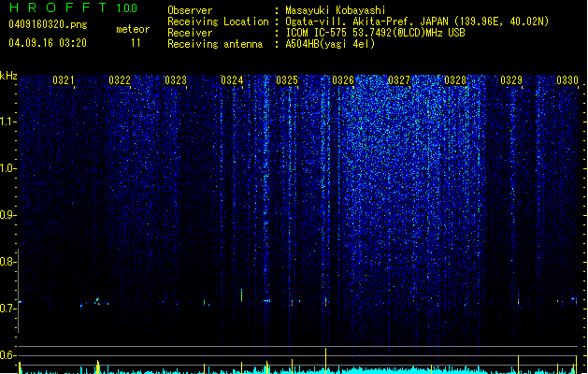Select the antenna value A504HB(yagi 4el)

coord(330,44)
